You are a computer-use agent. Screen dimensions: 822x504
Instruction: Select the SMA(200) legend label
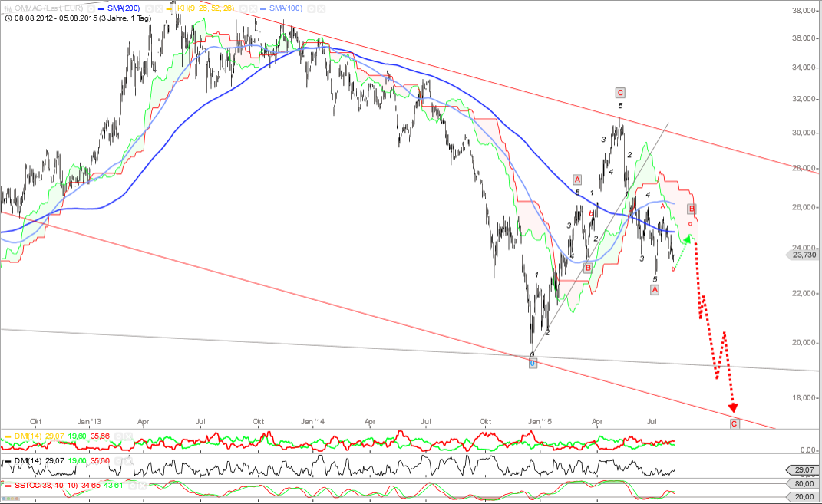pos(123,8)
